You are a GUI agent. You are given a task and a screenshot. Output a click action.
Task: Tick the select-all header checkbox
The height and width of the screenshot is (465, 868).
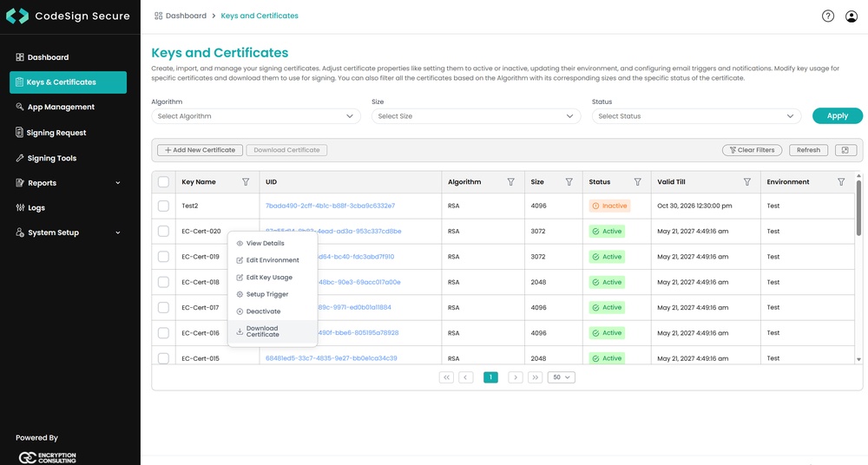click(x=163, y=182)
